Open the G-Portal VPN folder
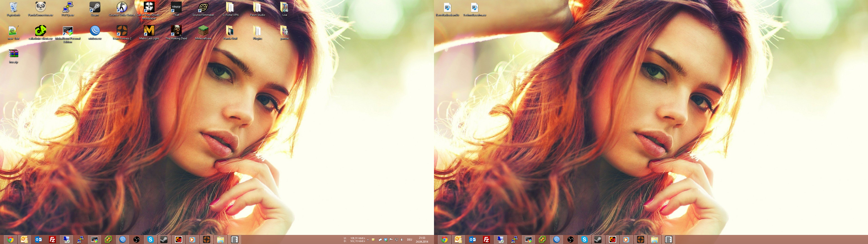Image resolution: width=868 pixels, height=244 pixels. (230, 8)
